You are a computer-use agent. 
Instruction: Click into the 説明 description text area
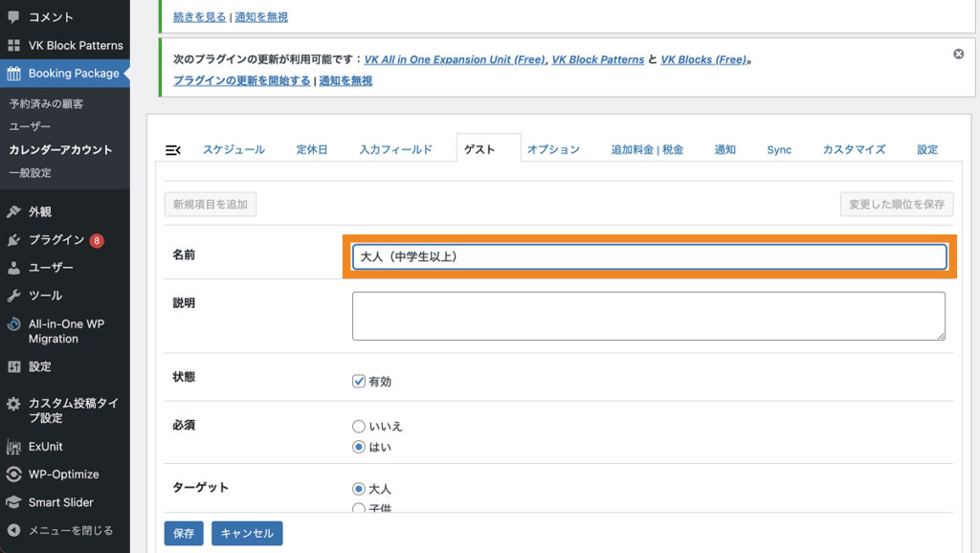(x=648, y=316)
